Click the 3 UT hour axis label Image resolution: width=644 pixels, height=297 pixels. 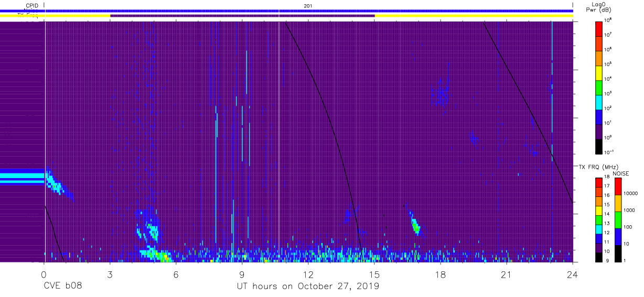(110, 274)
